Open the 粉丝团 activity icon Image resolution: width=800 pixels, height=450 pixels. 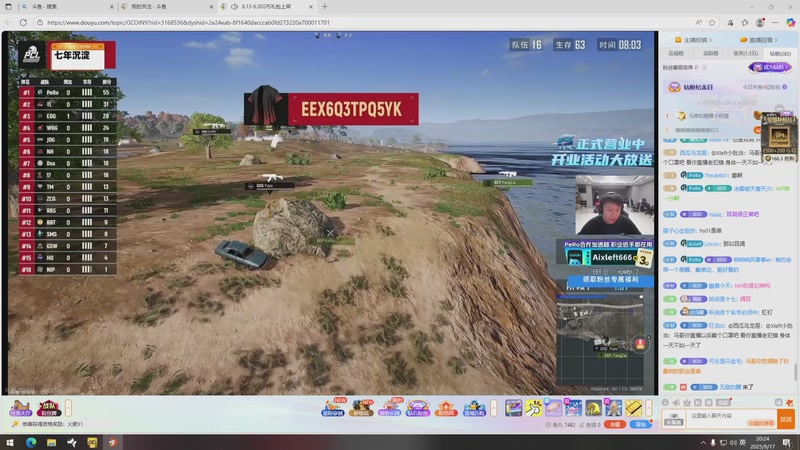(x=446, y=408)
